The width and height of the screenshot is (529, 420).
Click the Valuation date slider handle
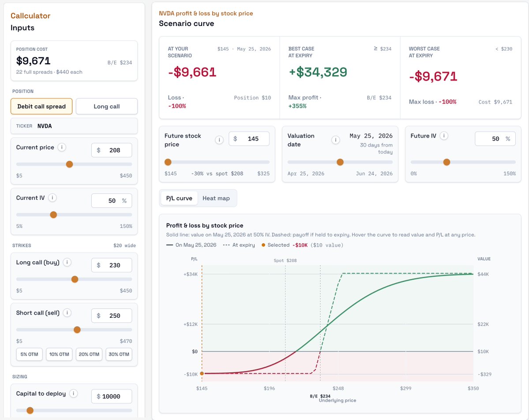[x=340, y=162]
